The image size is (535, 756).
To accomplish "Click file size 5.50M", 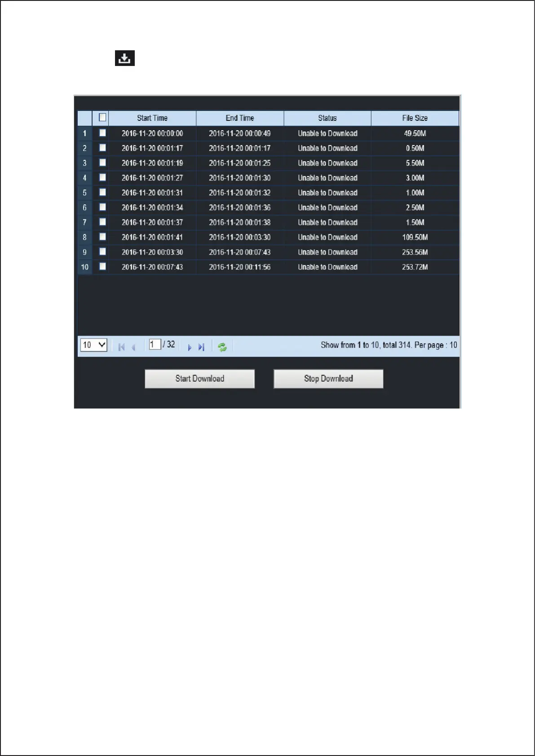I will [415, 163].
